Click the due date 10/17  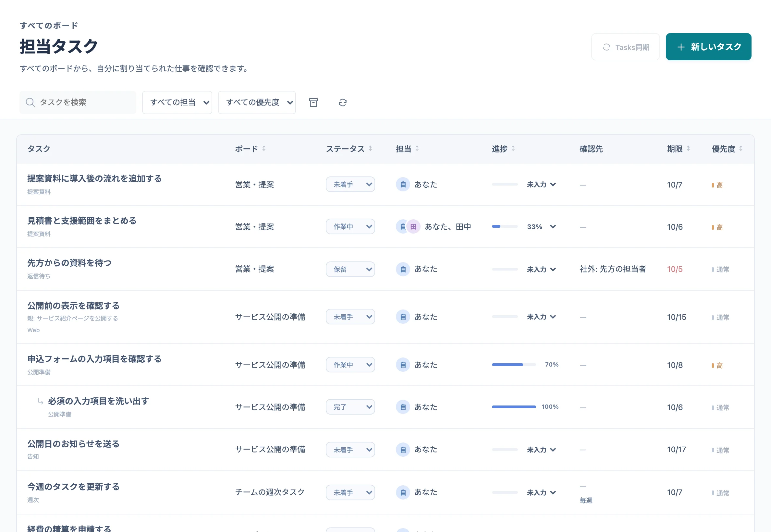[x=676, y=449]
